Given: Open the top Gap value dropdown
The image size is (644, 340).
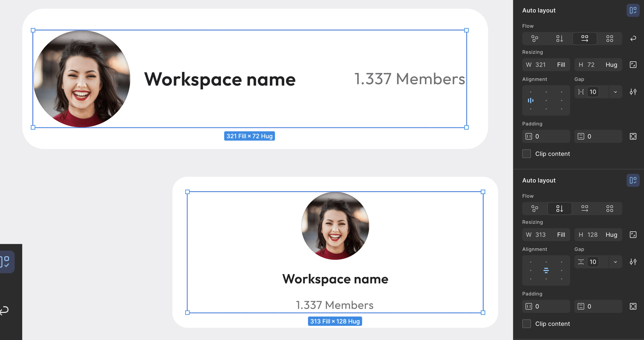Looking at the screenshot, I should click(x=615, y=92).
